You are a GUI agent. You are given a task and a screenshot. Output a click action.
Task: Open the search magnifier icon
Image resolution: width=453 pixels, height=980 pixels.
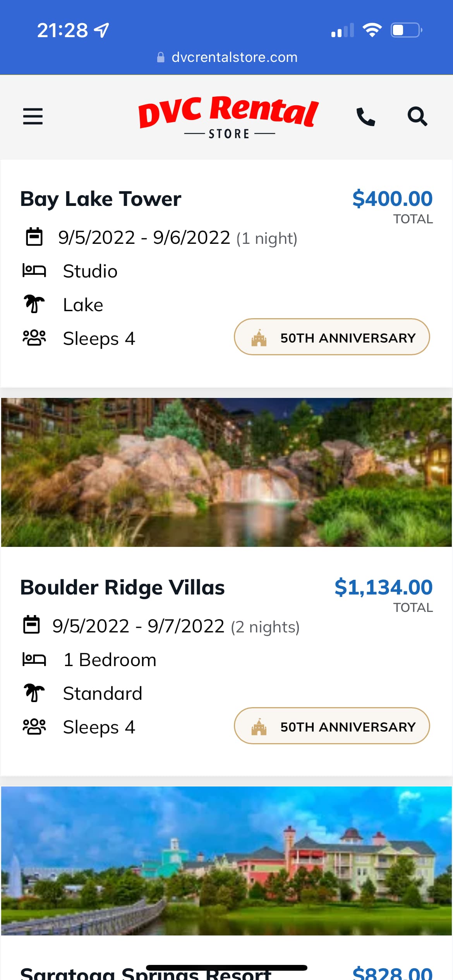417,116
